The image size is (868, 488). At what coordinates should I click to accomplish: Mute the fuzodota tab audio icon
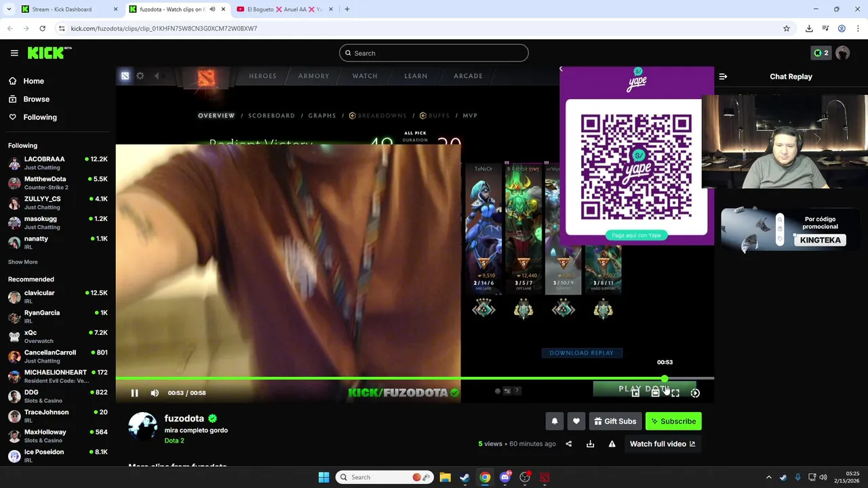click(x=212, y=9)
